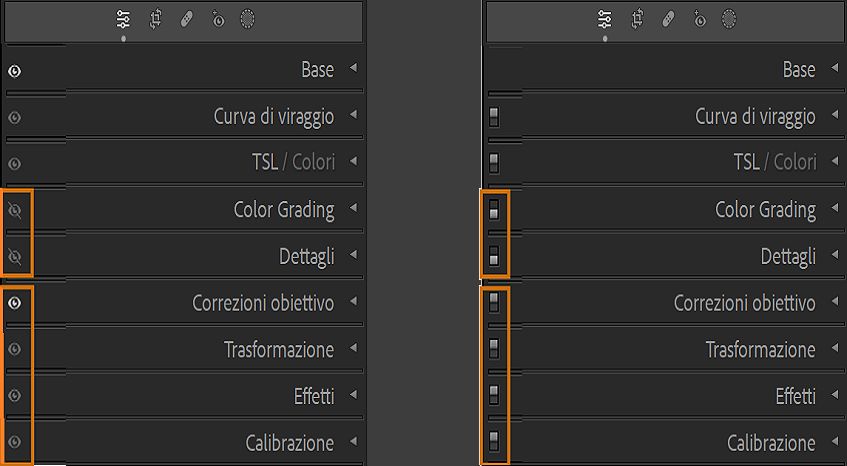Select the Edit sliders tool in left panel

pyautogui.click(x=123, y=19)
